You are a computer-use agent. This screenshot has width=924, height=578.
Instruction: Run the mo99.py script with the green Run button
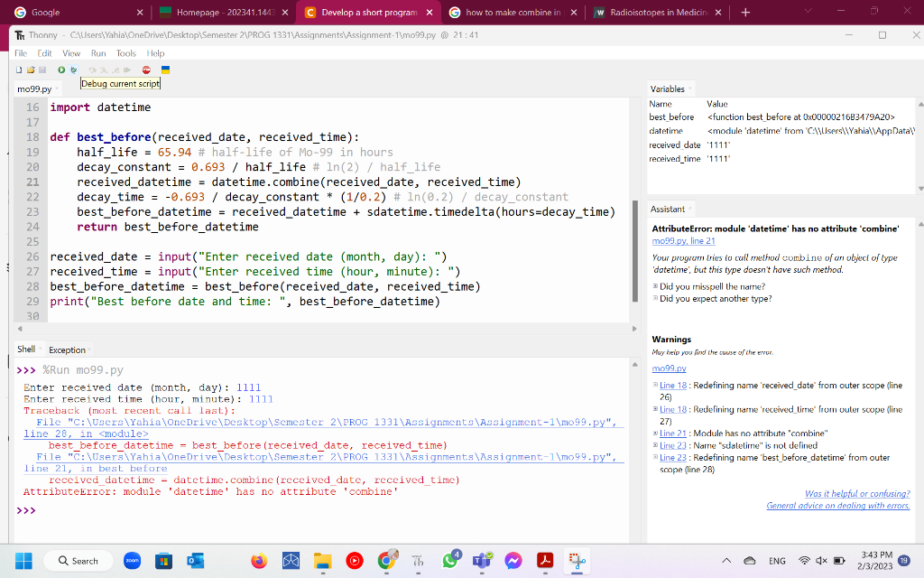[x=61, y=70]
